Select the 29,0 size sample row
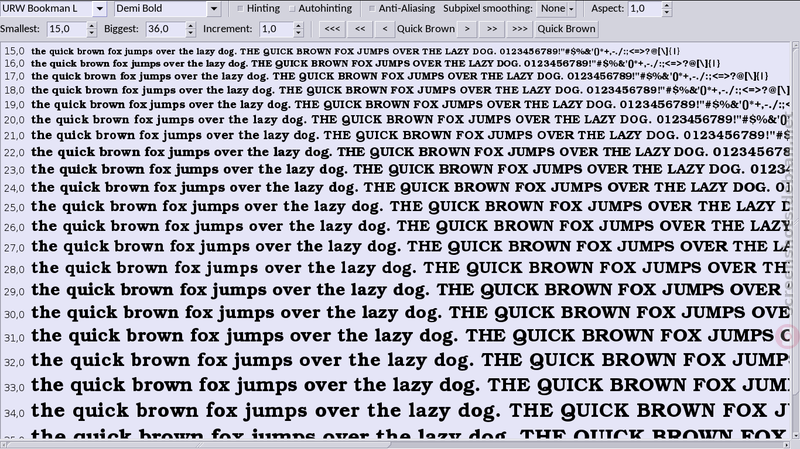The width and height of the screenshot is (800, 449). [395, 290]
